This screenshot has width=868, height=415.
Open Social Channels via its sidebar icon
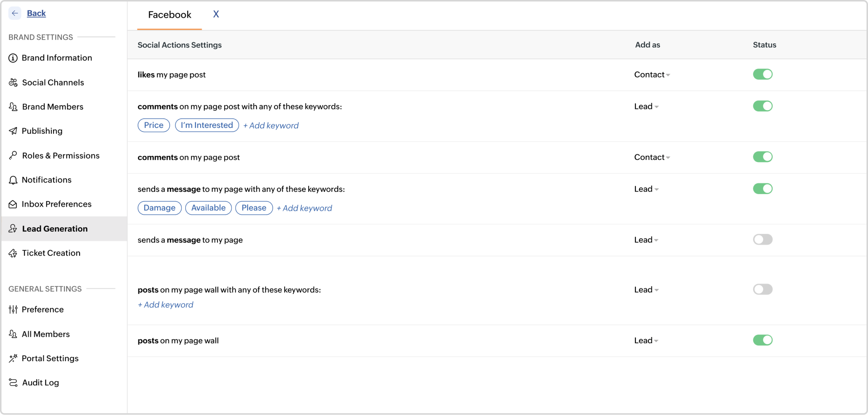point(13,82)
